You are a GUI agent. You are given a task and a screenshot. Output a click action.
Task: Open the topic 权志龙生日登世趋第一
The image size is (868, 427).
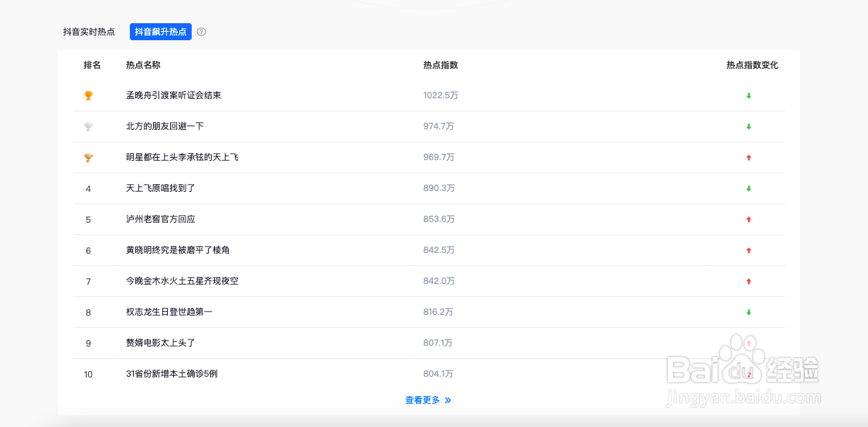point(169,313)
